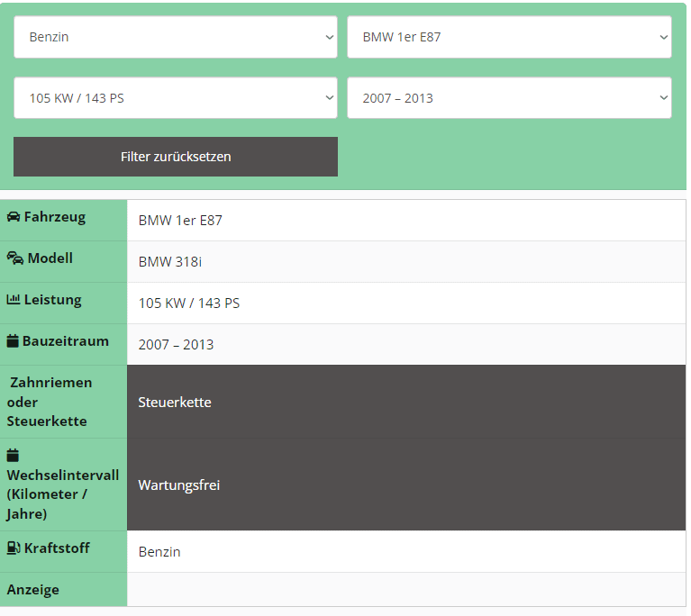The width and height of the screenshot is (691, 616).
Task: Expand the 105 KW / 143 PS power dropdown
Action: coord(176,98)
